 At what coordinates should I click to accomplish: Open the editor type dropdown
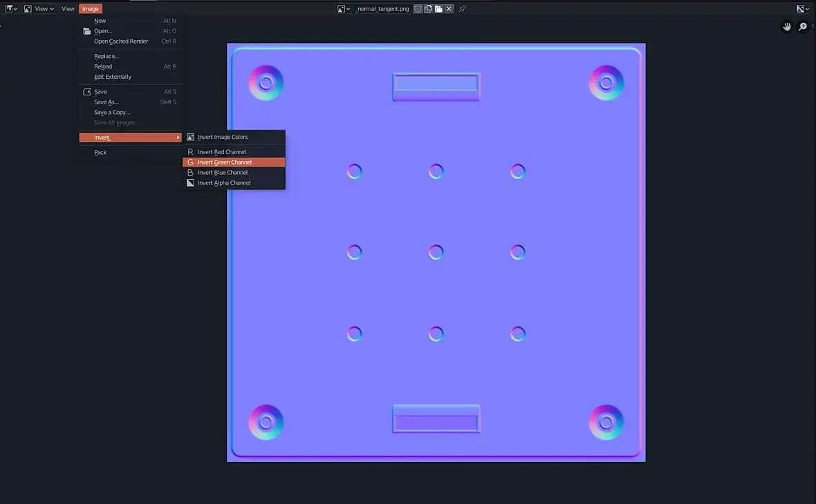[x=12, y=9]
